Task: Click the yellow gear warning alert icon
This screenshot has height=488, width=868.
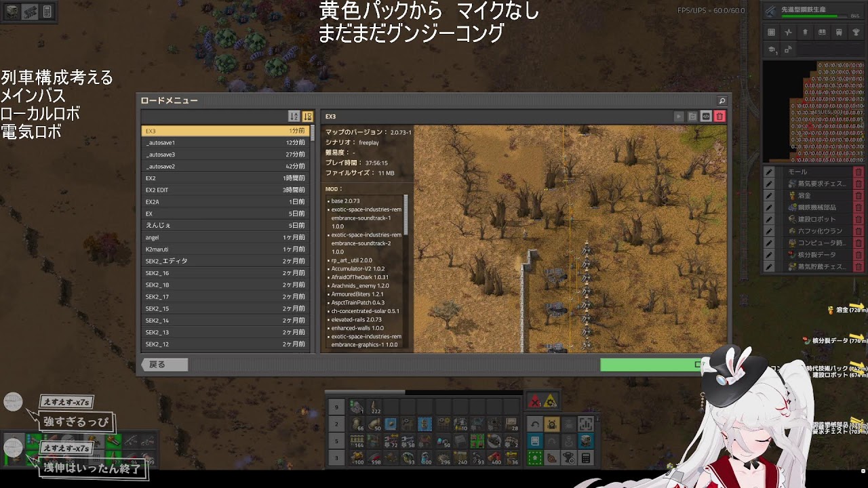Action: 551,402
